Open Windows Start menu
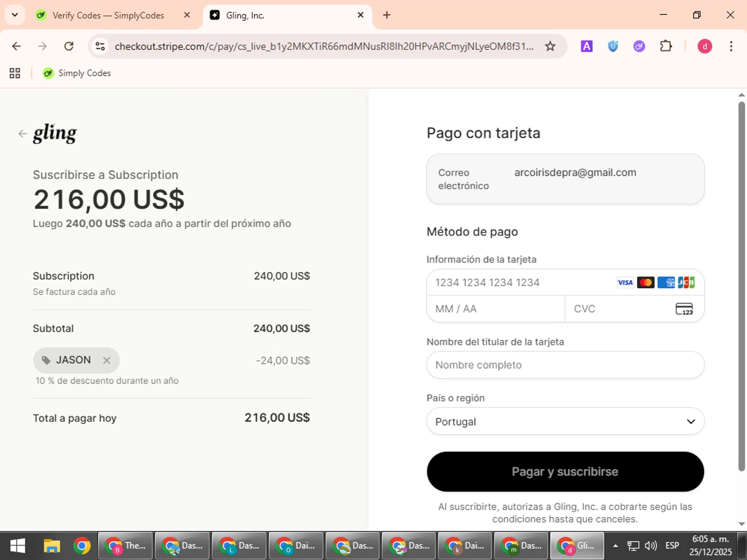Viewport: 747px width, 560px height. (x=18, y=546)
